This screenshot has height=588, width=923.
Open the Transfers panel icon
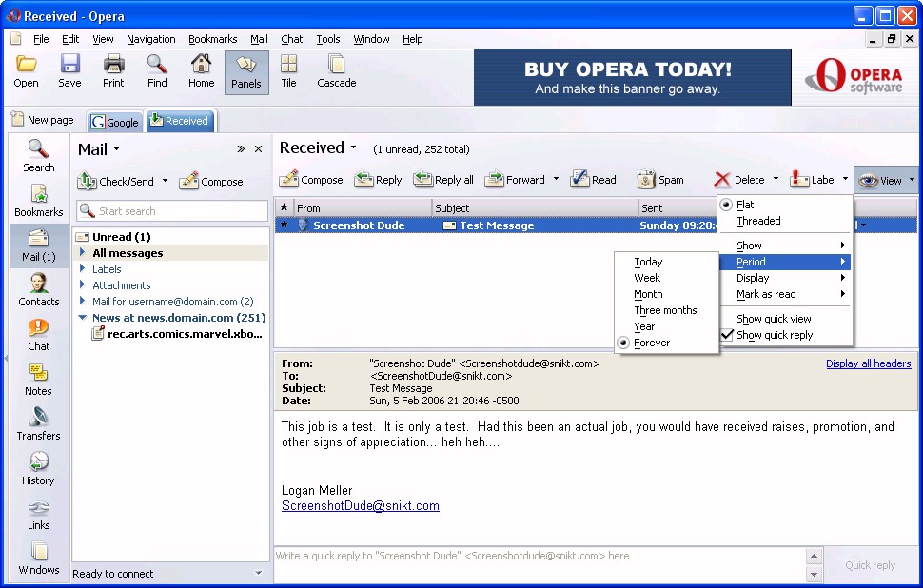[x=38, y=417]
